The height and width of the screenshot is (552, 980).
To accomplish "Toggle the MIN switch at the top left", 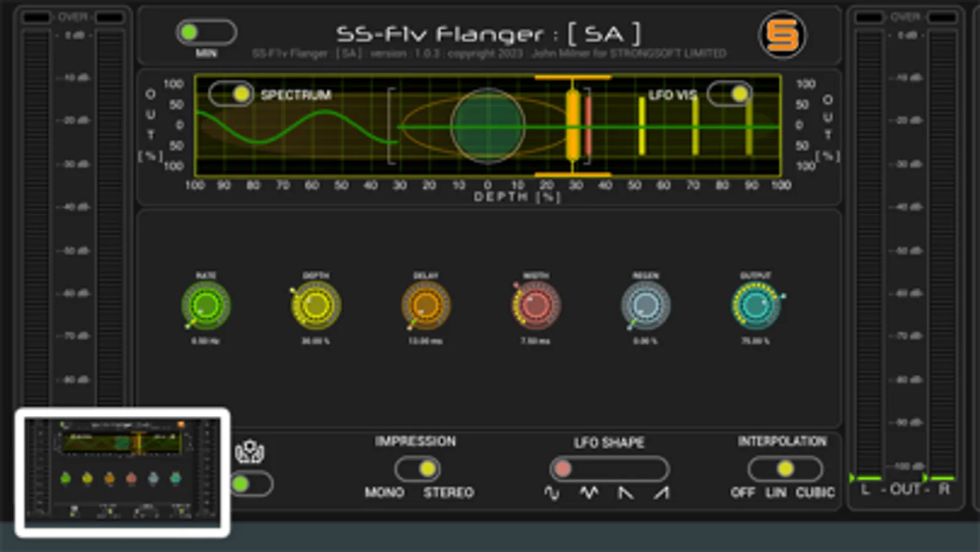I will pyautogui.click(x=207, y=33).
